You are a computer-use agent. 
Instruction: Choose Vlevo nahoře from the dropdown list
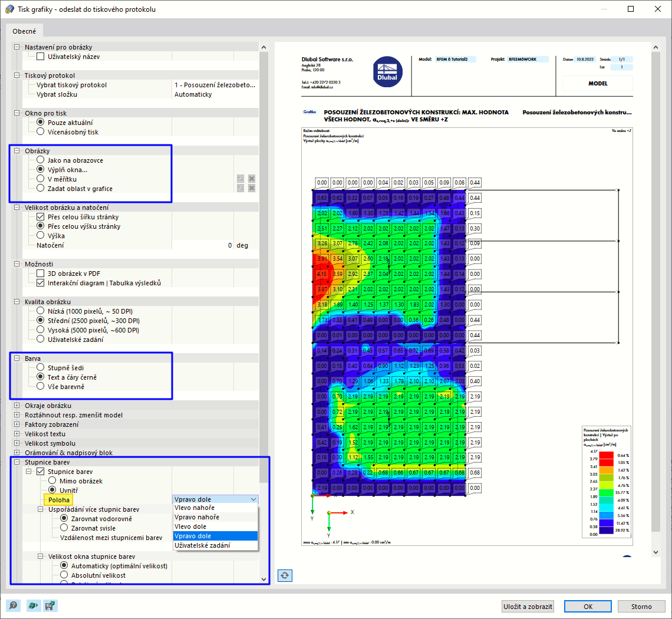[216, 508]
